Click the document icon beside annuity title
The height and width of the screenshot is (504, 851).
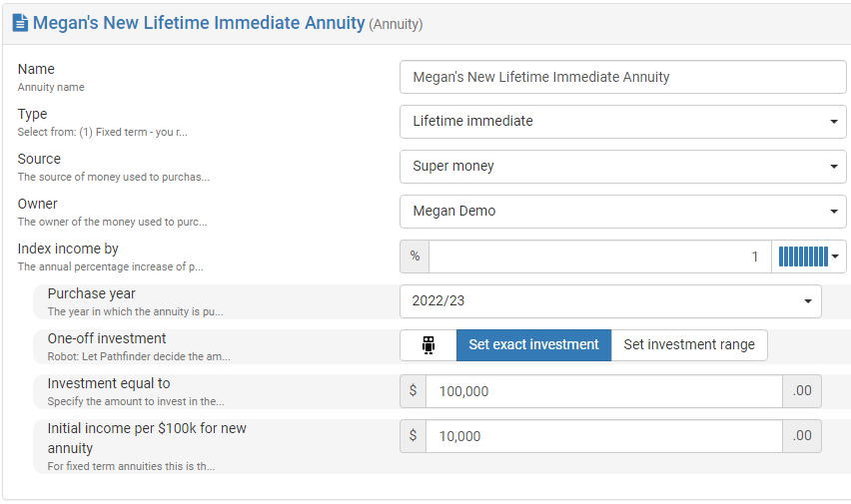(x=20, y=22)
